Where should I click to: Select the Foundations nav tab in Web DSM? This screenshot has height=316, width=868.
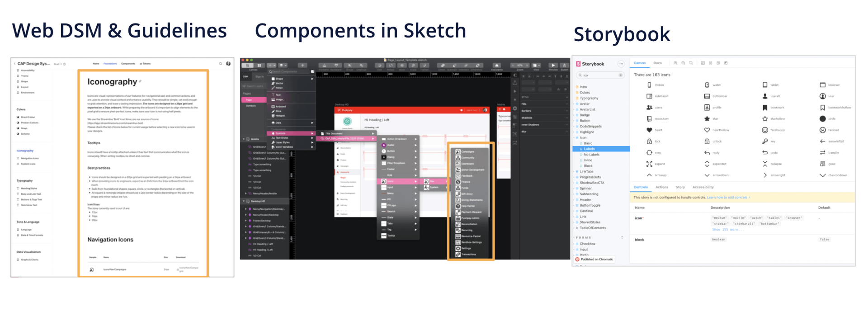110,64
